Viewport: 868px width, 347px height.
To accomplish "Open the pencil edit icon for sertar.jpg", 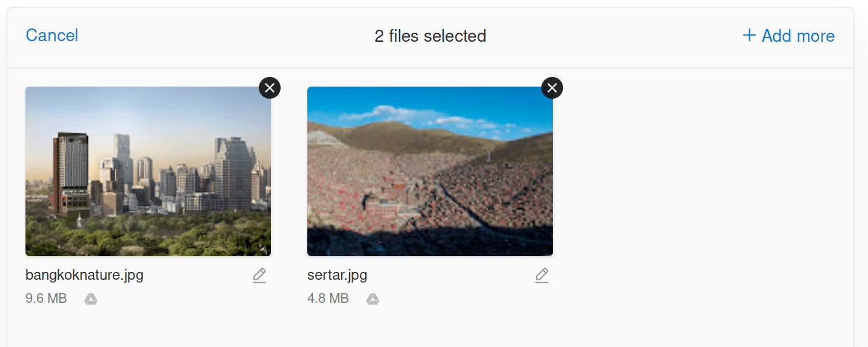I will pyautogui.click(x=541, y=276).
